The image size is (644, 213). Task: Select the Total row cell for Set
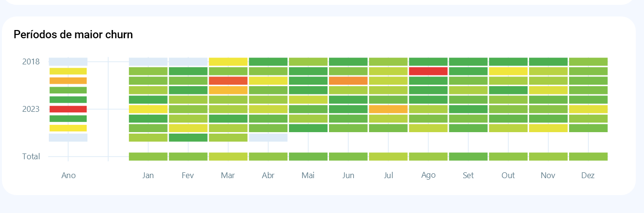pos(468,156)
